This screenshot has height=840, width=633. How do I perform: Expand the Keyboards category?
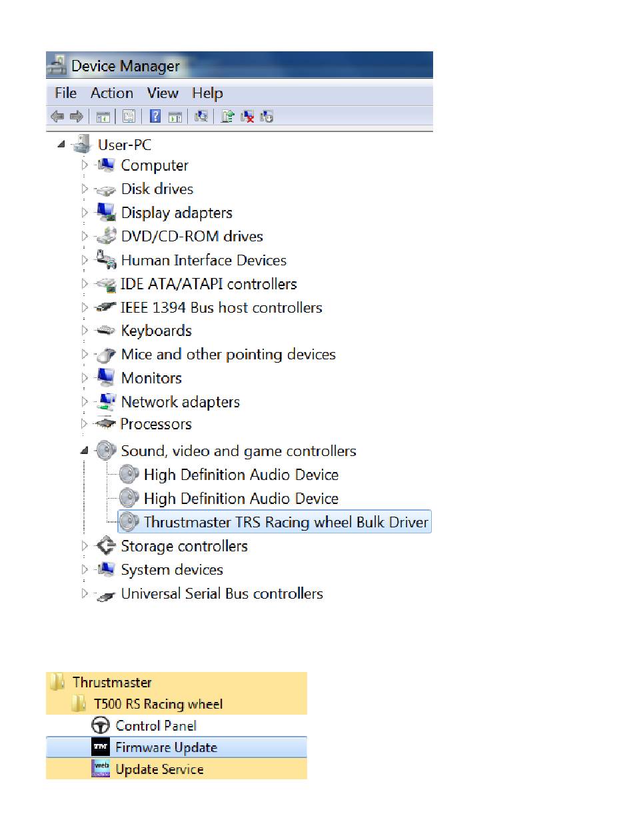pyautogui.click(x=85, y=330)
